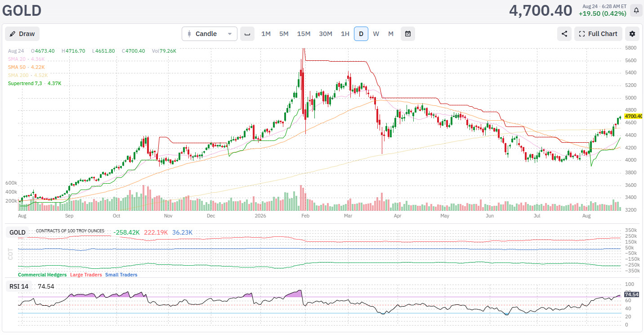Click the Supertrend 7,3 indicator legend
644x335 pixels.
click(35, 83)
